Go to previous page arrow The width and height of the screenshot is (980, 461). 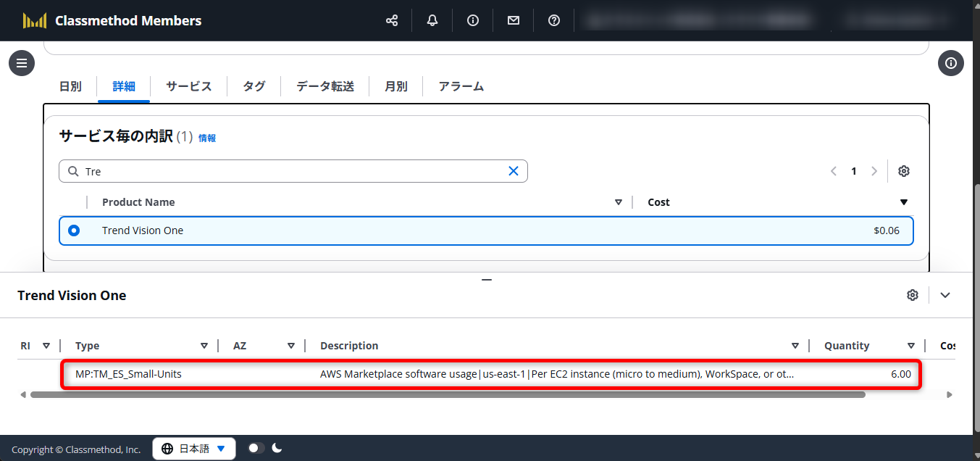(x=834, y=171)
